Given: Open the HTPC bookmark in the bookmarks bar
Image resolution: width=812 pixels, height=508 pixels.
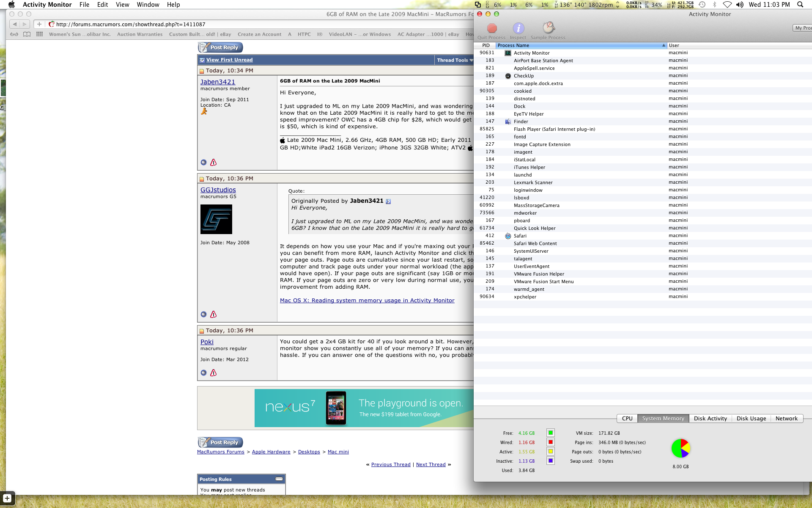Looking at the screenshot, I should point(304,34).
